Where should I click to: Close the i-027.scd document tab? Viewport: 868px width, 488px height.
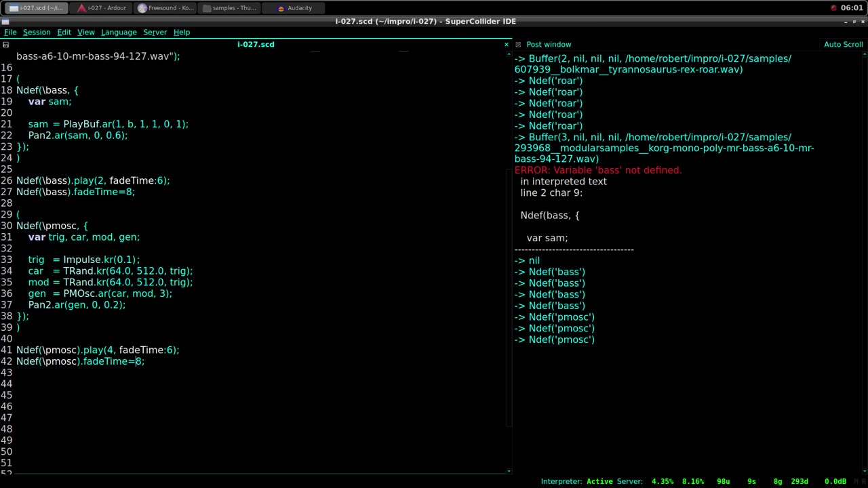pos(506,44)
